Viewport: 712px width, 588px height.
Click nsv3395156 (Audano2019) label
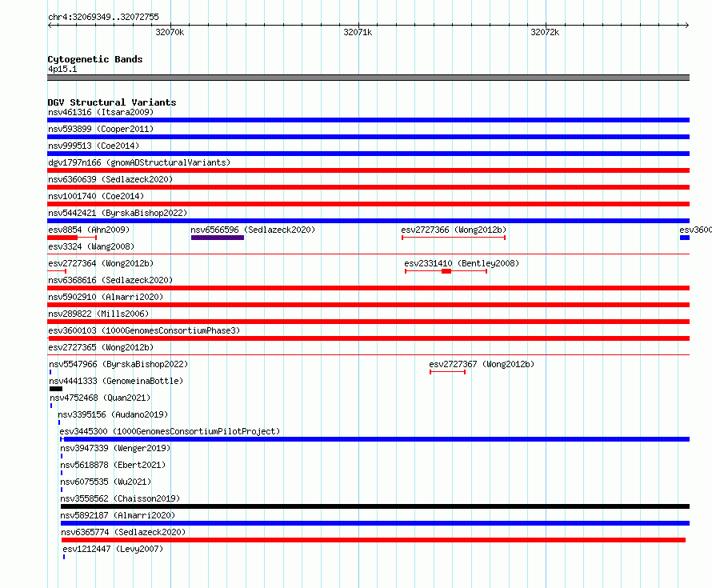(113, 414)
